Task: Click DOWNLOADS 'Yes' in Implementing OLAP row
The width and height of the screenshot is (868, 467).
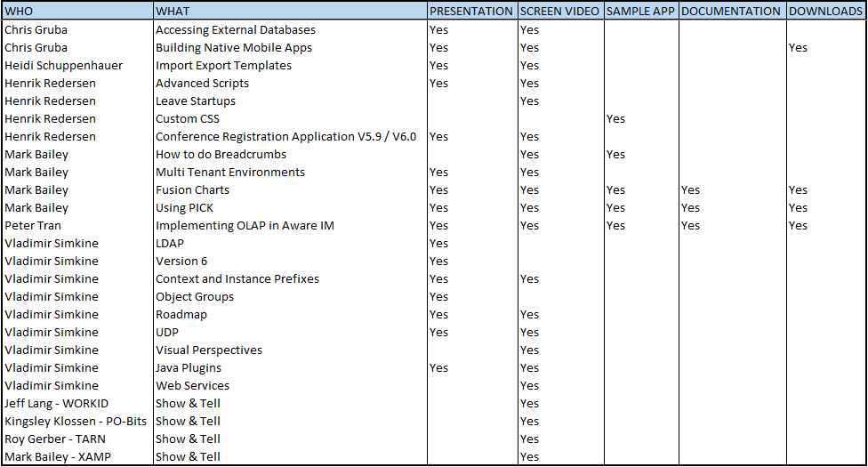Action: click(x=798, y=225)
